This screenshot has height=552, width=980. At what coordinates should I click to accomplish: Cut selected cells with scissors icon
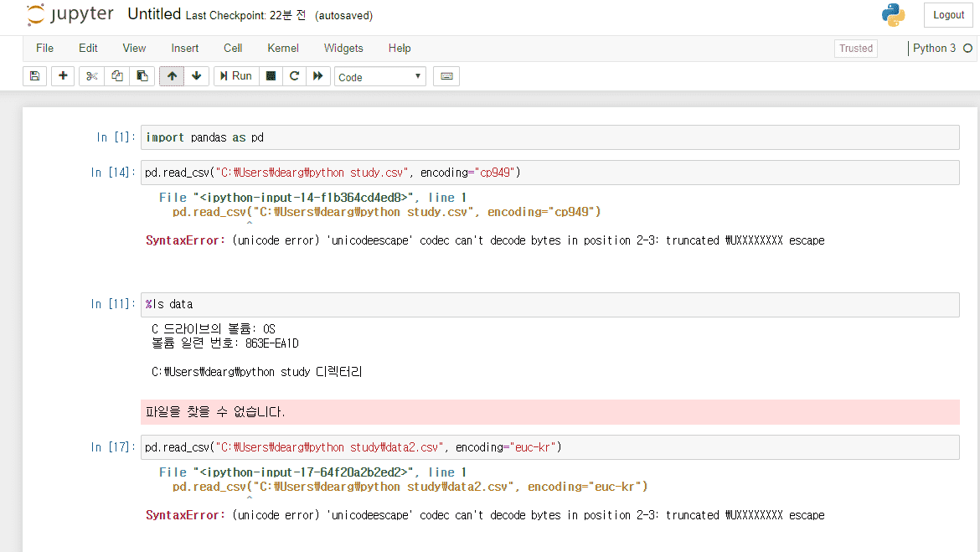92,76
